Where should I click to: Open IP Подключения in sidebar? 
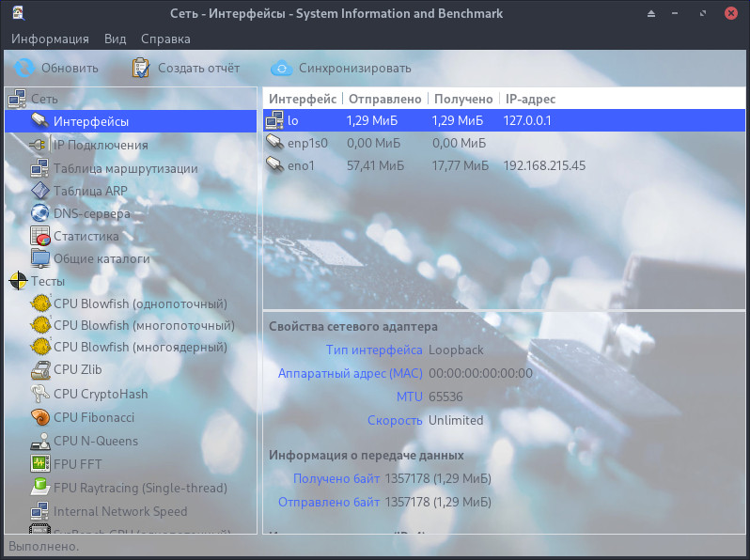(101, 145)
